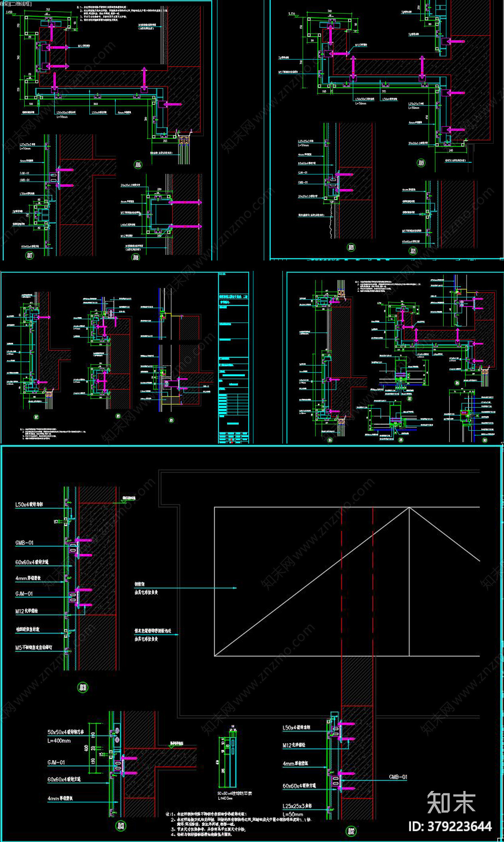Select the GMB-01 label at bottom right
Image resolution: width=504 pixels, height=842 pixels.
[x=398, y=777]
